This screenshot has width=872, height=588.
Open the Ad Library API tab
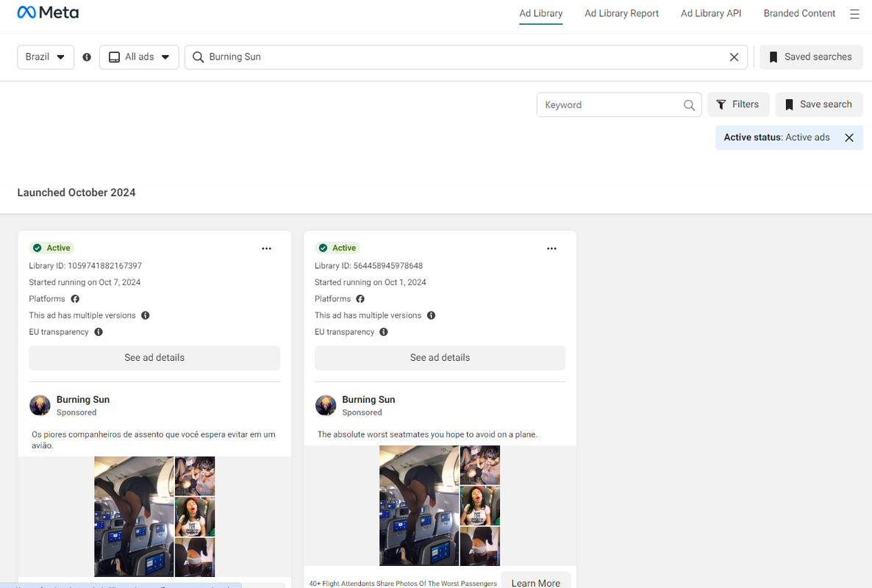click(711, 13)
